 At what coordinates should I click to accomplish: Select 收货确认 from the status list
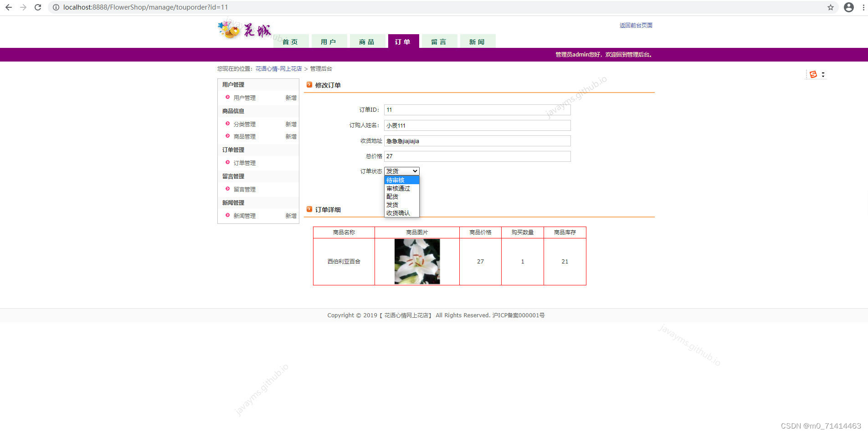click(402, 213)
